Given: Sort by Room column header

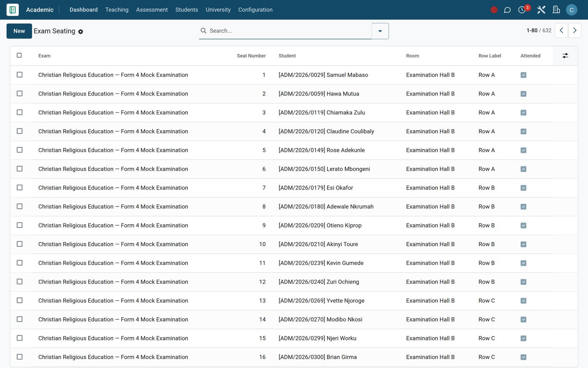Looking at the screenshot, I should (x=412, y=56).
